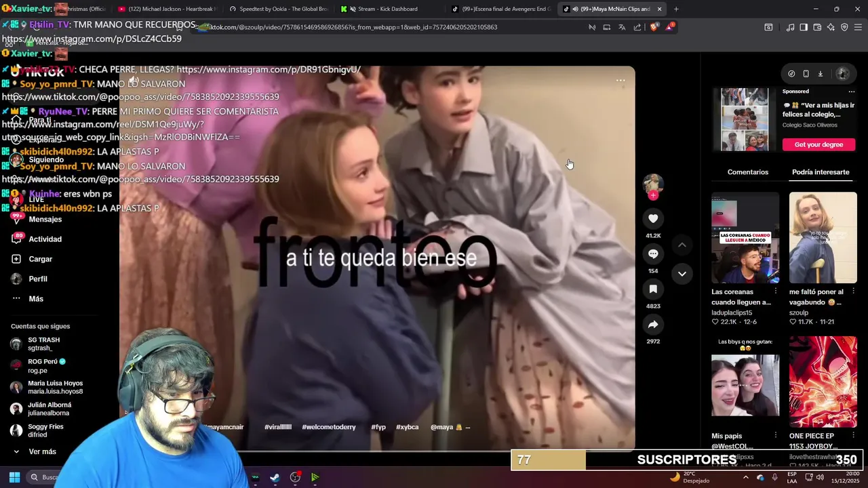Follow the creator with the red plus badge
Image resolution: width=868 pixels, height=488 pixels.
tap(653, 195)
